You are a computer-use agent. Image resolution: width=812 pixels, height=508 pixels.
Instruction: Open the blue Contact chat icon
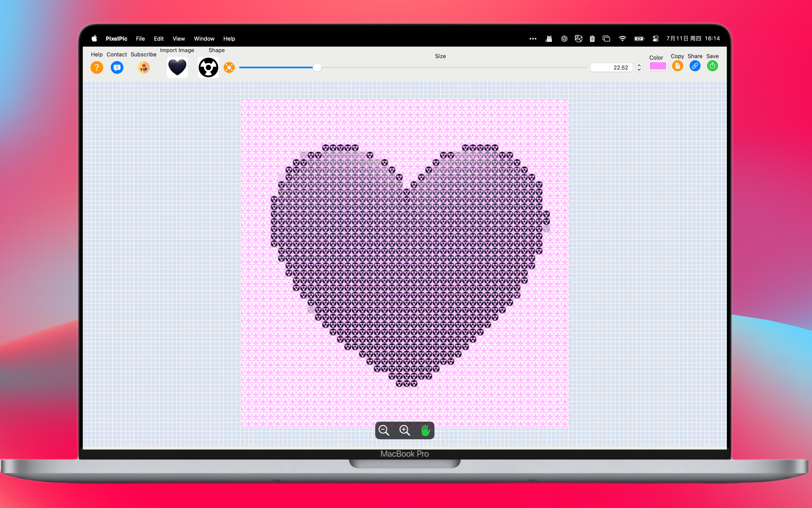(x=117, y=68)
